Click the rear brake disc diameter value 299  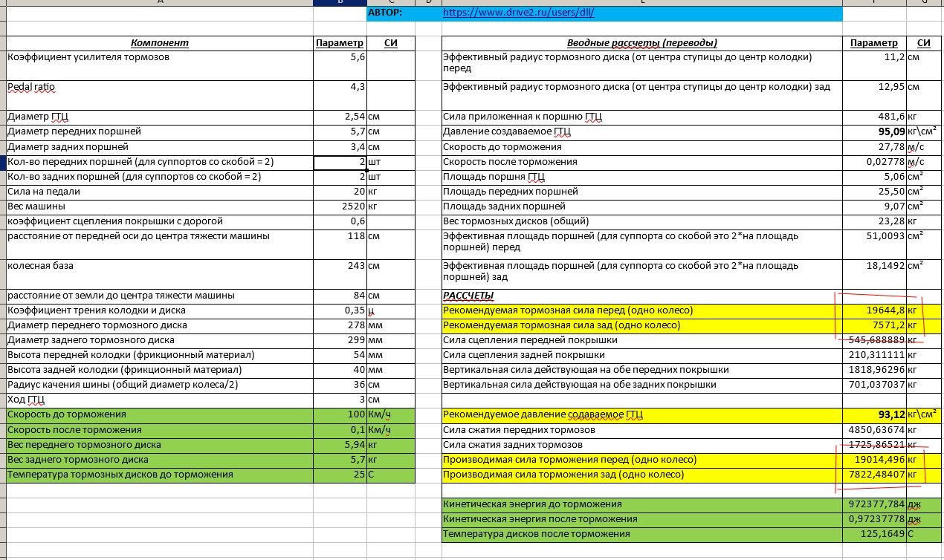[340, 340]
